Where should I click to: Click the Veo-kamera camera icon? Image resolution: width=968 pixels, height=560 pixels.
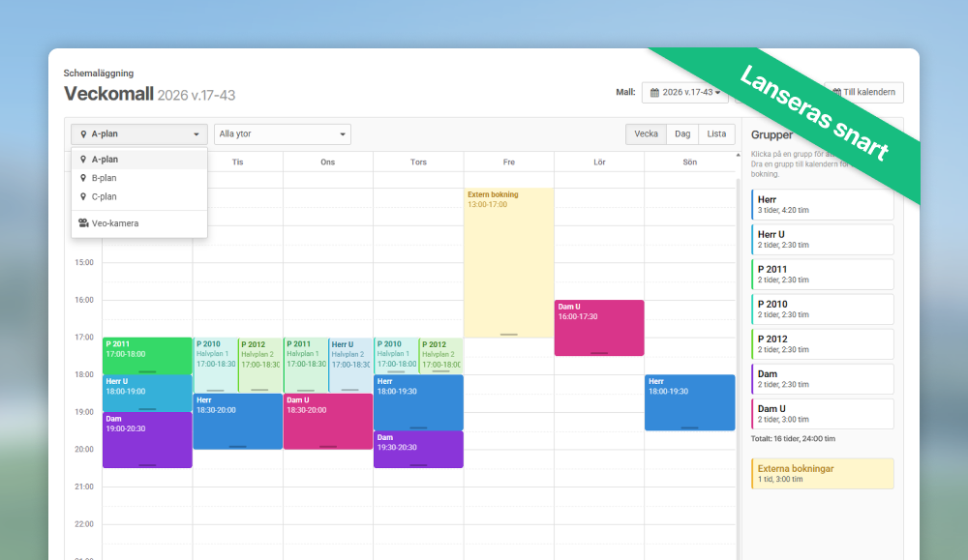click(83, 223)
